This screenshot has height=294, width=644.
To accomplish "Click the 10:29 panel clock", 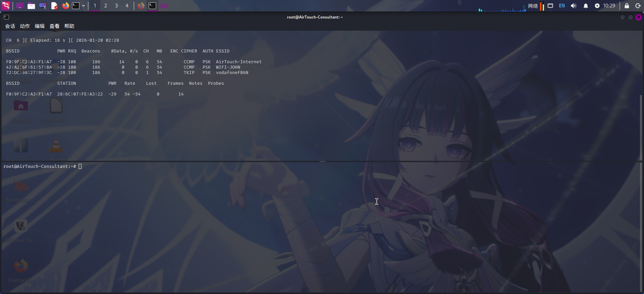I will 609,6.
